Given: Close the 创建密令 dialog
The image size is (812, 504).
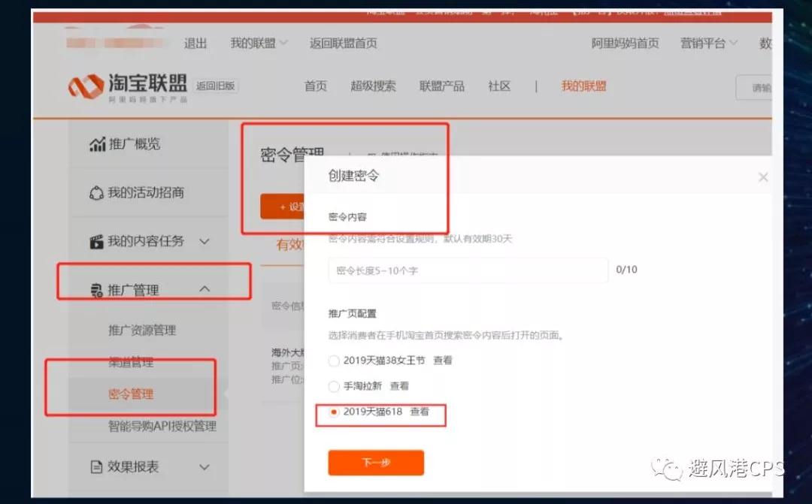Looking at the screenshot, I should click(x=763, y=177).
